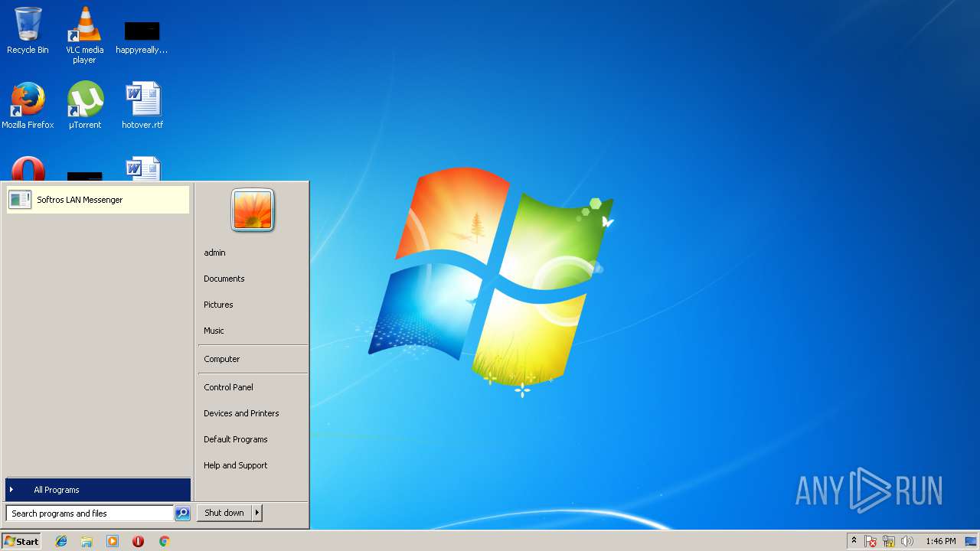This screenshot has width=980, height=551.
Task: Launch Google Chrome from taskbar
Action: tap(164, 541)
